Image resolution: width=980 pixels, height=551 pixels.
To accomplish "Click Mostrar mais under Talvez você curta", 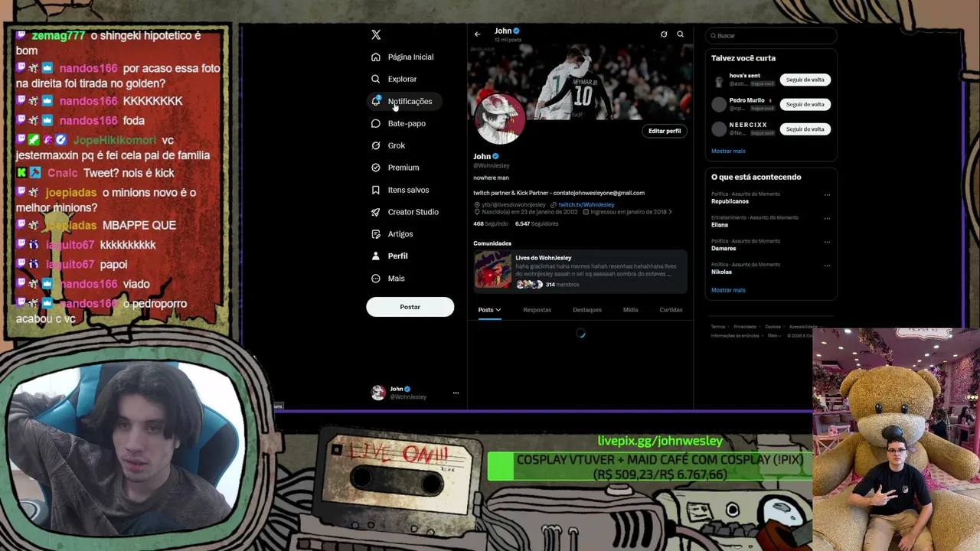I will (x=728, y=152).
